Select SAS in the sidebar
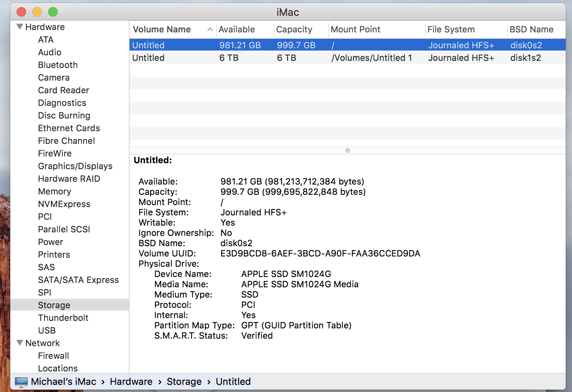 click(47, 267)
